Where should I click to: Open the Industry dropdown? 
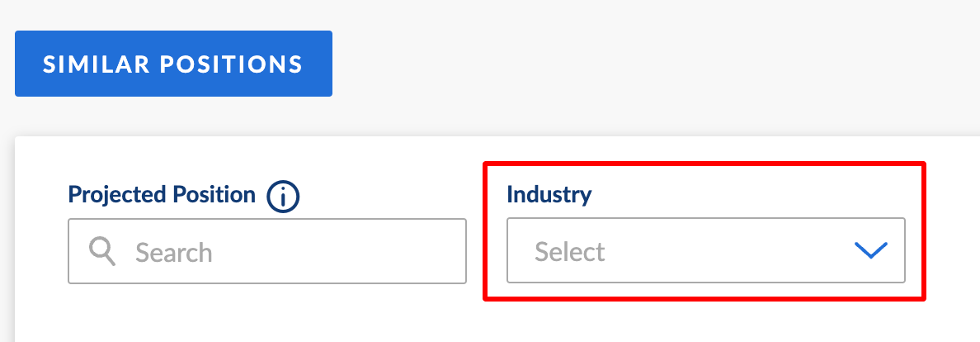[705, 251]
